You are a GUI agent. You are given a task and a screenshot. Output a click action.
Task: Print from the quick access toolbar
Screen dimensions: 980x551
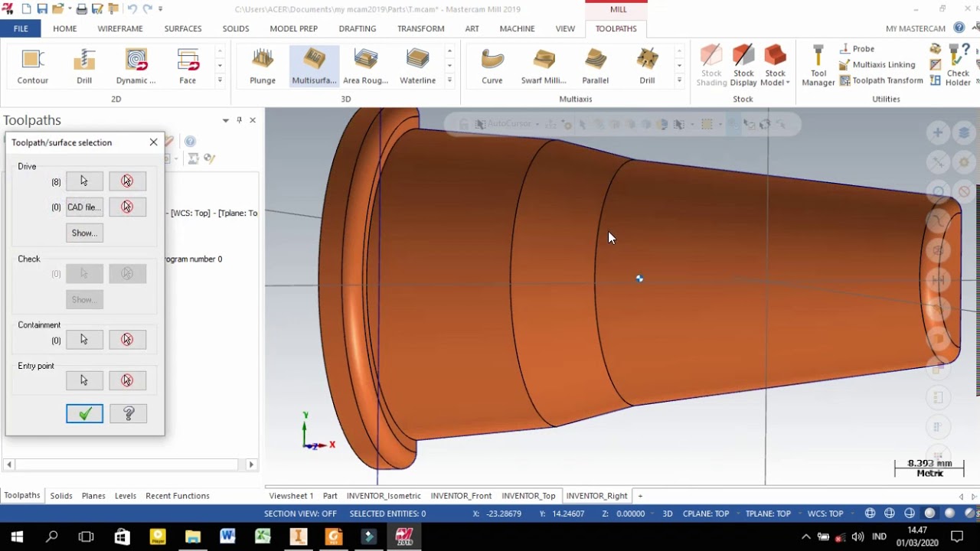(x=80, y=9)
